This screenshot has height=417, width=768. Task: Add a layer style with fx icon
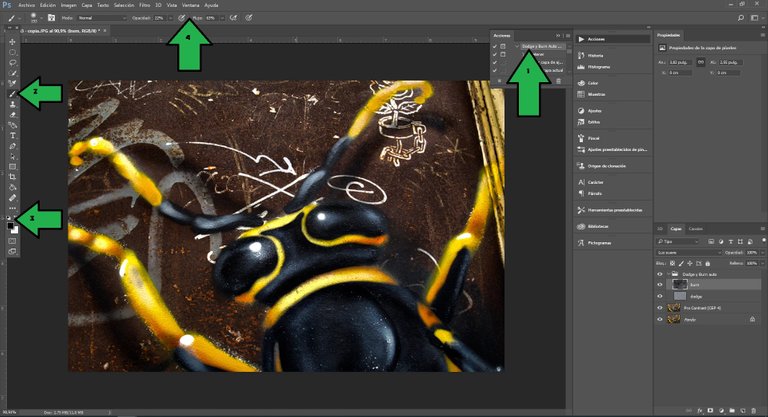pos(700,411)
